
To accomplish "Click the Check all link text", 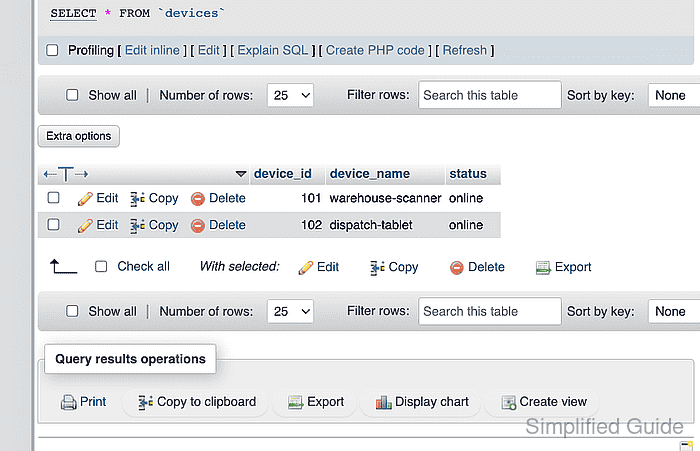I will [x=143, y=267].
